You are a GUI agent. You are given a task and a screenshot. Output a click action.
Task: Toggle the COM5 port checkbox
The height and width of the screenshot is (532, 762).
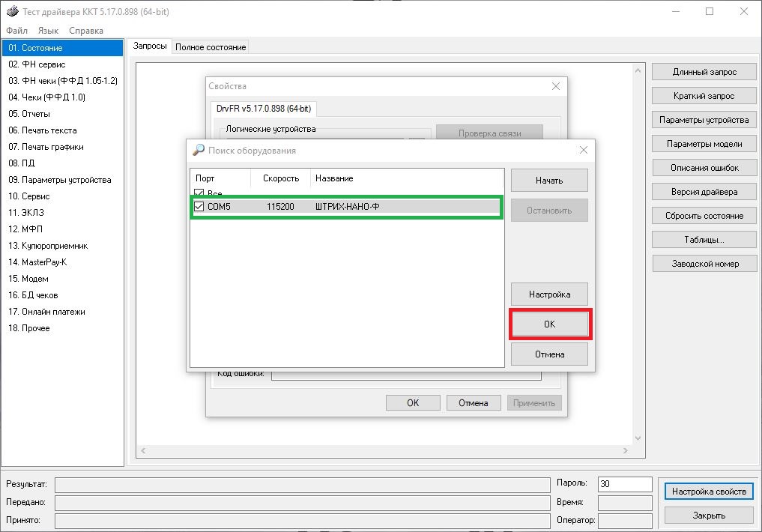[x=199, y=207]
